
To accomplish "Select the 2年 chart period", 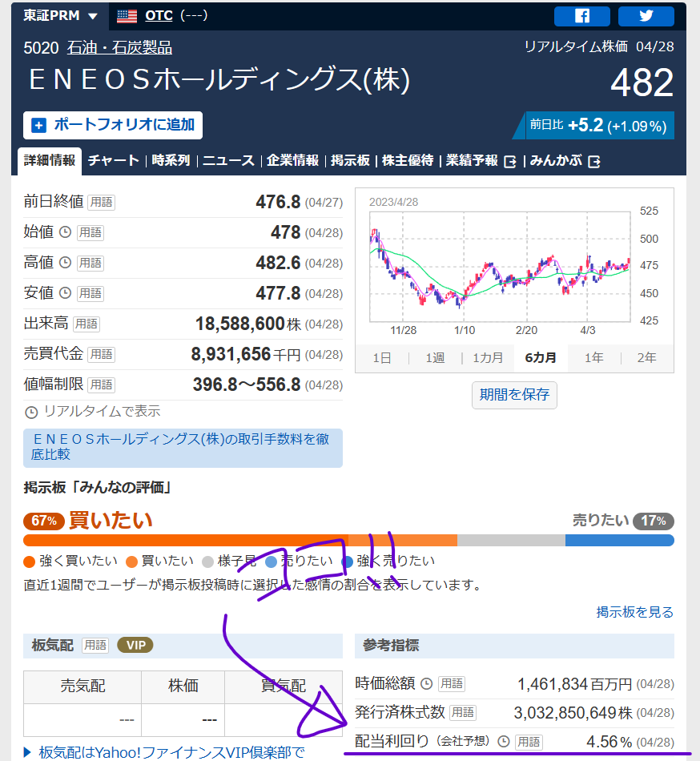I will click(x=646, y=358).
